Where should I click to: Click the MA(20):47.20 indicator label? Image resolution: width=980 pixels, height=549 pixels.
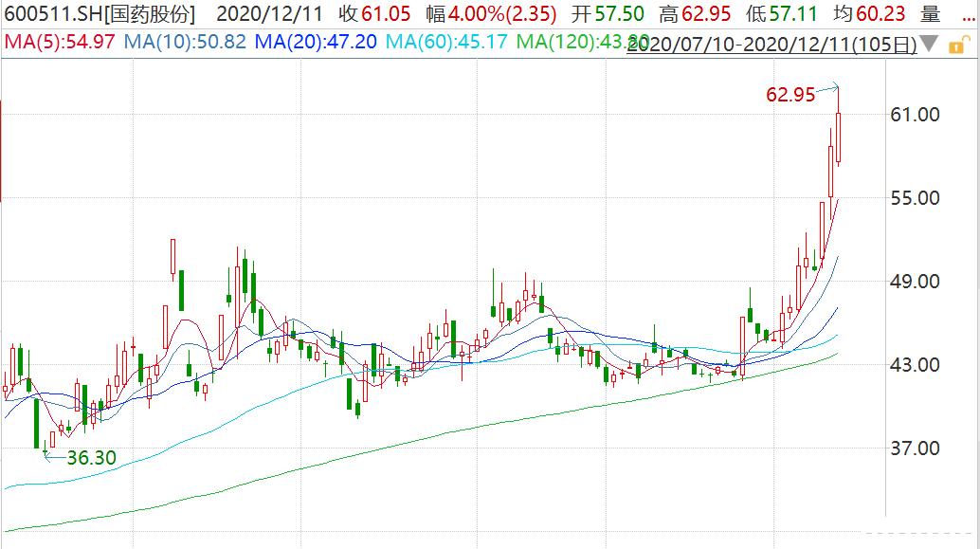click(x=316, y=42)
